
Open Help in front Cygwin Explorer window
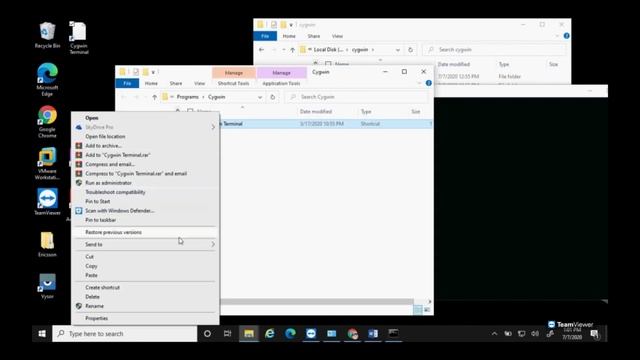click(x=429, y=83)
